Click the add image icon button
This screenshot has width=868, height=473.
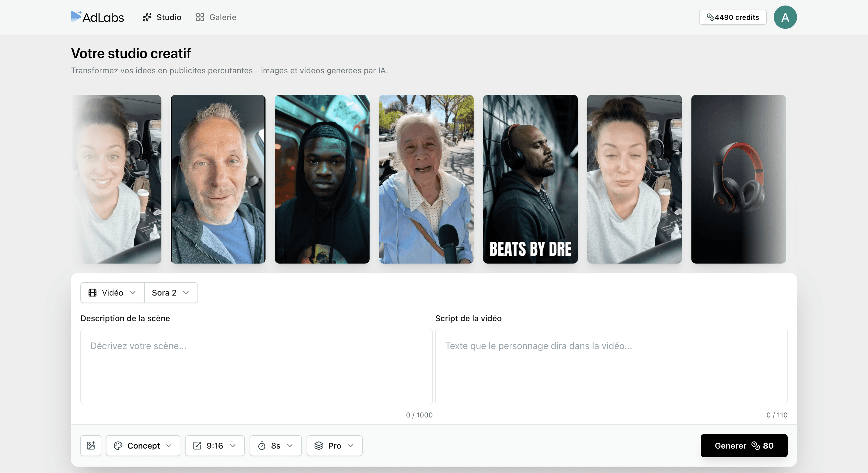click(91, 446)
